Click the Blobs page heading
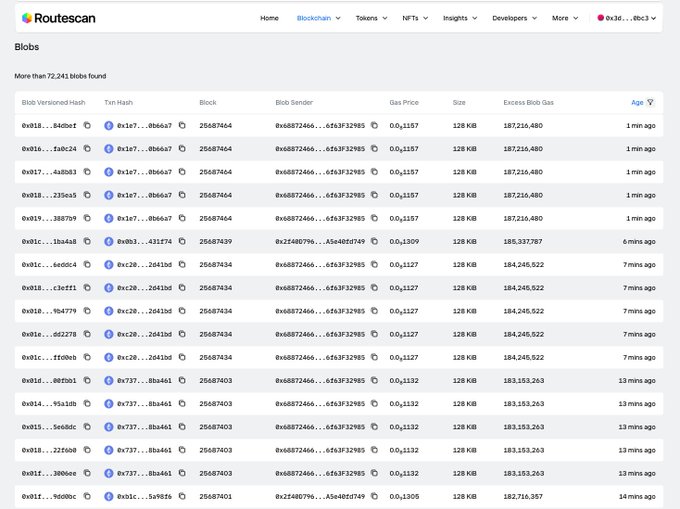Image resolution: width=680 pixels, height=509 pixels. coord(26,47)
